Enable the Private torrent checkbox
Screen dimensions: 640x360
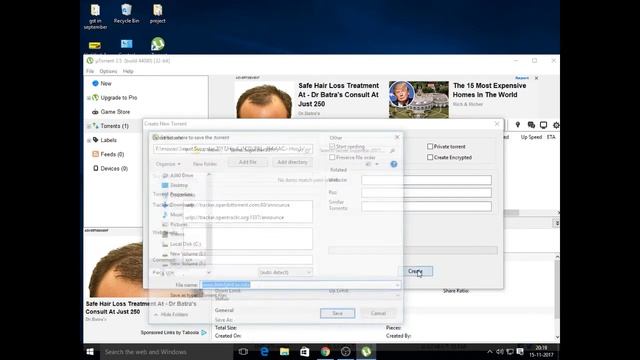pyautogui.click(x=430, y=146)
